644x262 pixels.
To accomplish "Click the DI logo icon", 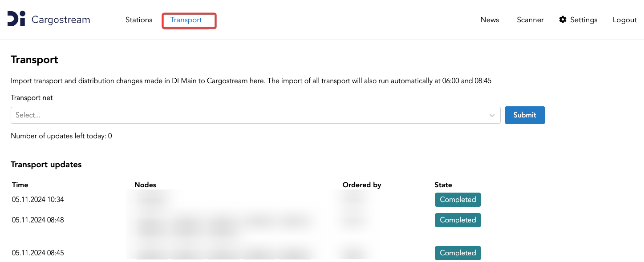I will click(x=16, y=20).
